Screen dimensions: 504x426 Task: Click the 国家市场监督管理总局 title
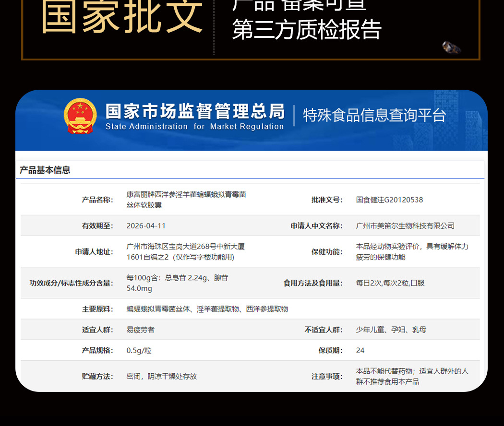click(195, 111)
